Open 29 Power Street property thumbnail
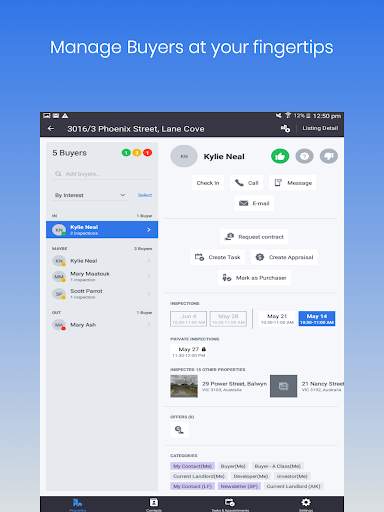Screen dimensions: 384x512 pos(184,386)
